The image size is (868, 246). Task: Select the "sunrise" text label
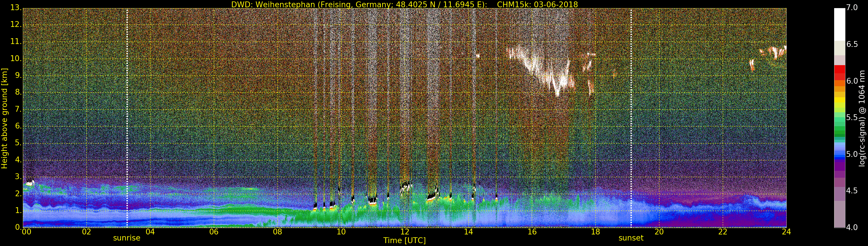coord(127,238)
